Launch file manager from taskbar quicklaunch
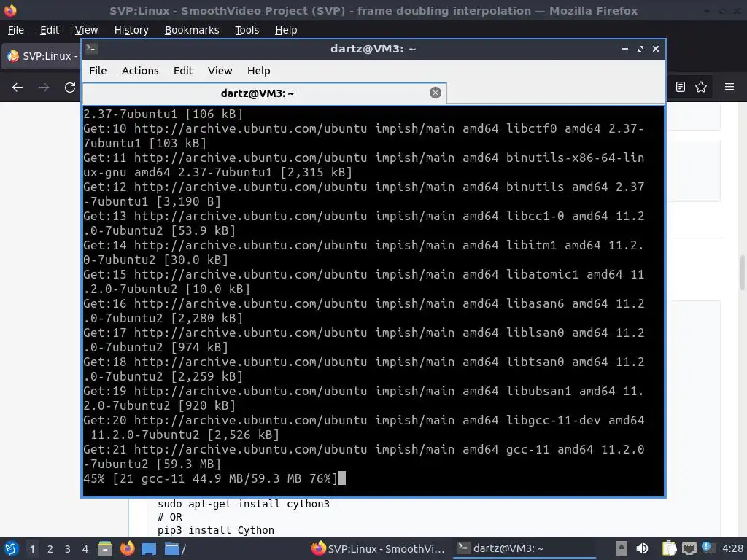This screenshot has height=560, width=747. coord(105,548)
